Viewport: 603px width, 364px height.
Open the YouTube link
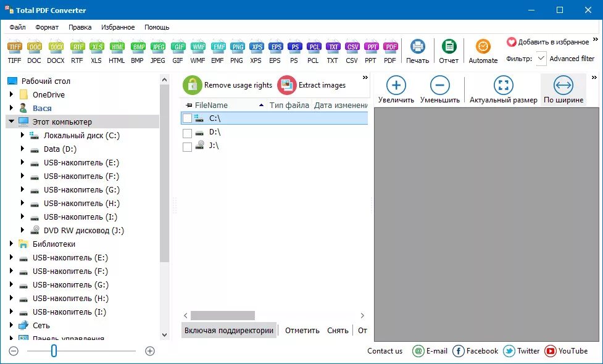click(x=566, y=350)
